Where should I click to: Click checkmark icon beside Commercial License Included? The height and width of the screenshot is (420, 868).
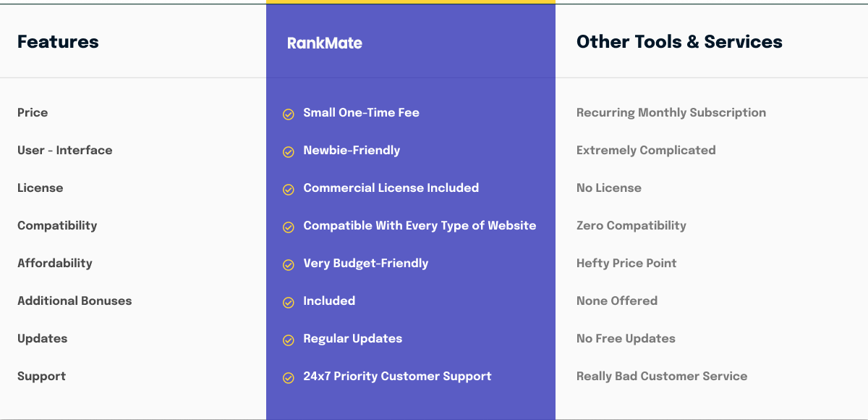[288, 189]
